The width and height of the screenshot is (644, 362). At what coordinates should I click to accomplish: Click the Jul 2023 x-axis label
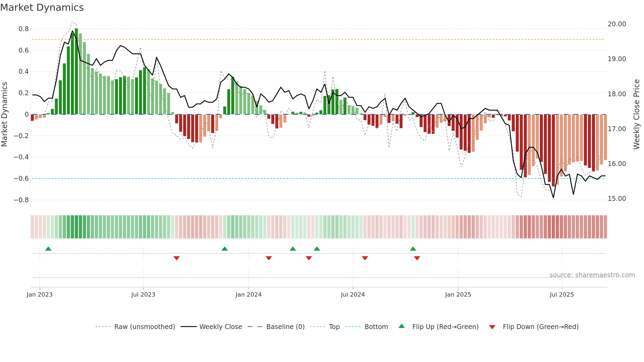coord(143,294)
